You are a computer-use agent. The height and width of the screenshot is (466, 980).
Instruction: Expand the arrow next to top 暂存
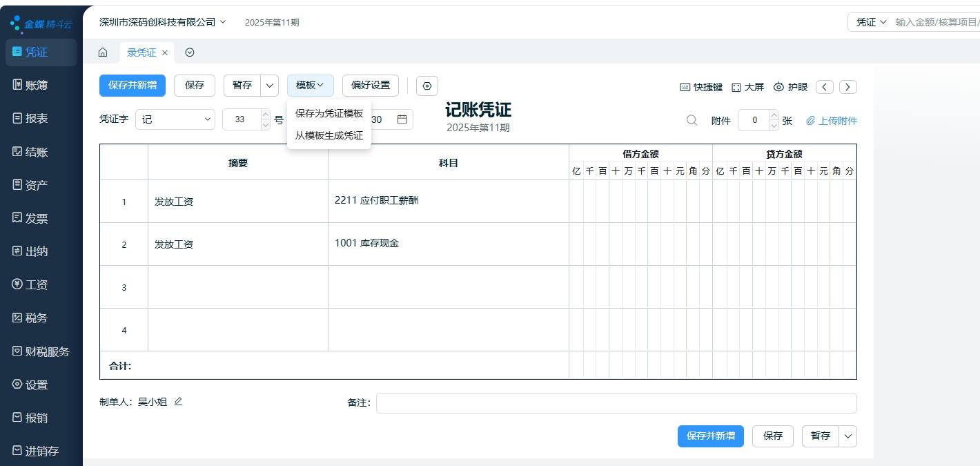pyautogui.click(x=269, y=86)
